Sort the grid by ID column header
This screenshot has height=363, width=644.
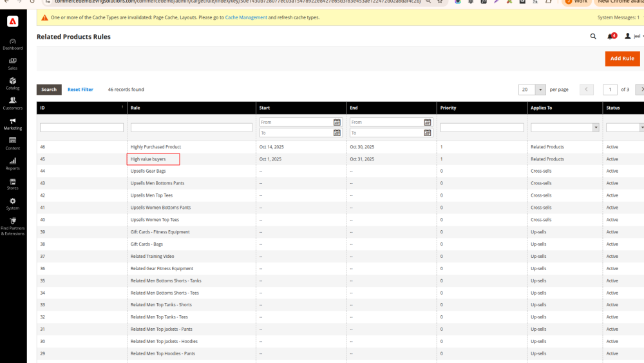click(81, 108)
